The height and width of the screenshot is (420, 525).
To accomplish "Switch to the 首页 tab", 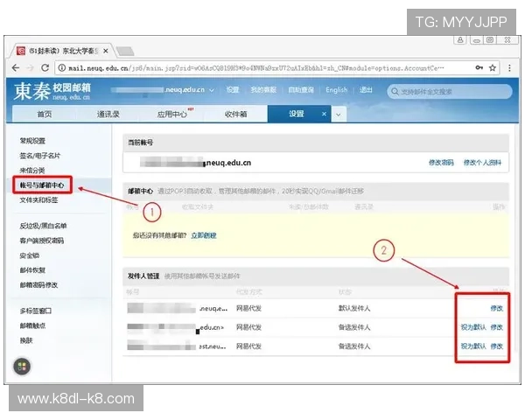I will coord(44,114).
